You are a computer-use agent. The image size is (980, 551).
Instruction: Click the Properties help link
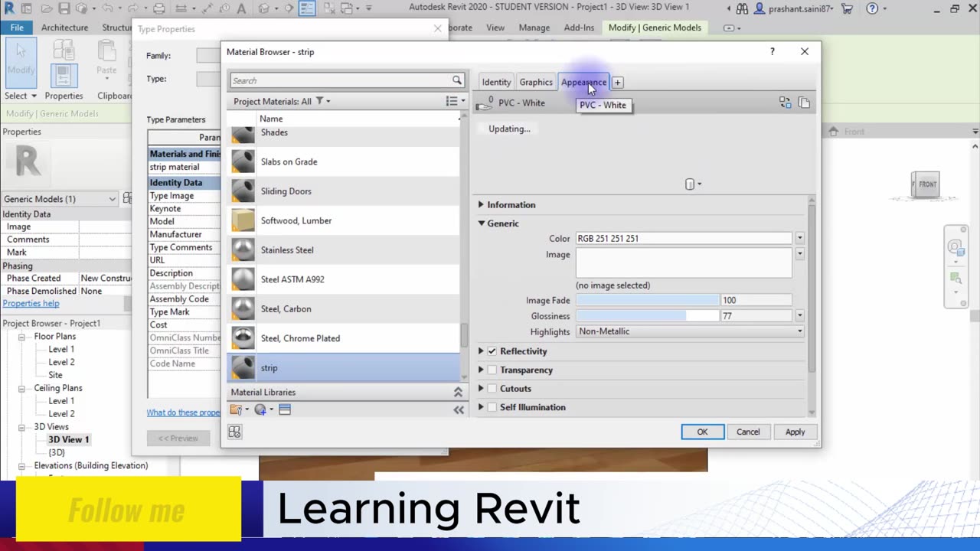pos(31,304)
